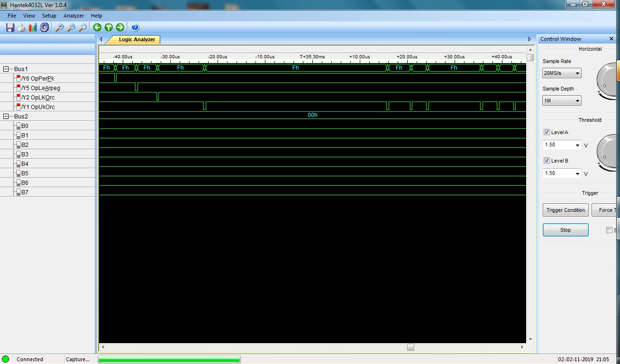The width and height of the screenshot is (620, 364).
Task: Click the horizontal scrollbar thumb under waveform
Action: pos(410,347)
